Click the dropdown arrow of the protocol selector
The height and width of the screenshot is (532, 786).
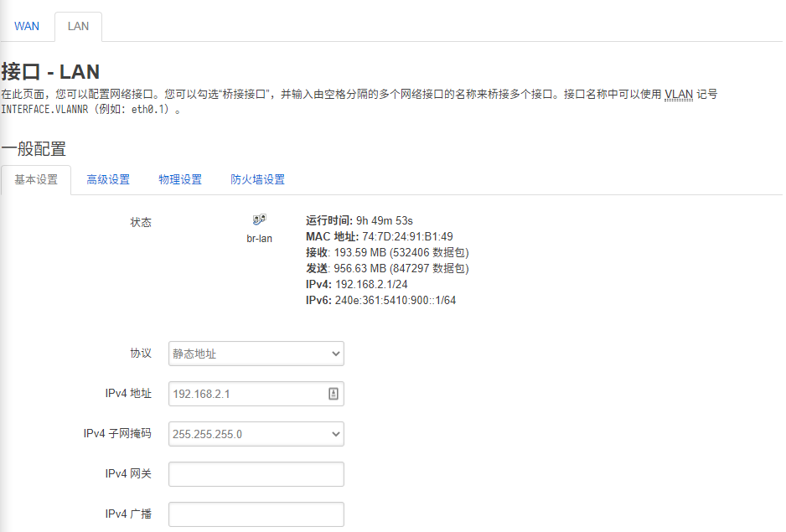335,354
